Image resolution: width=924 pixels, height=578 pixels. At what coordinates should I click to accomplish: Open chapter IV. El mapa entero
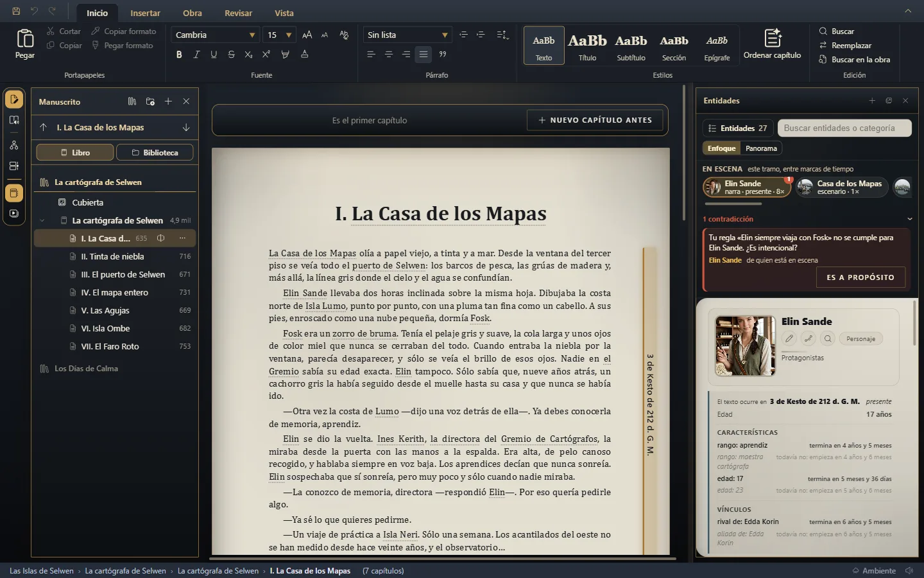(114, 292)
